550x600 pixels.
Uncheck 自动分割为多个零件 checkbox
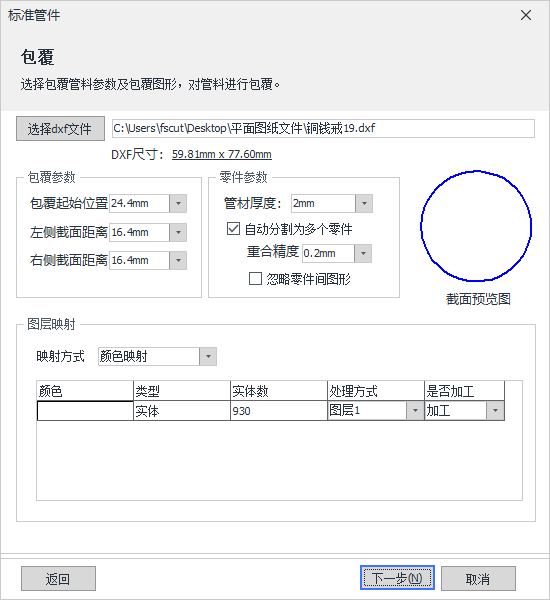[233, 229]
